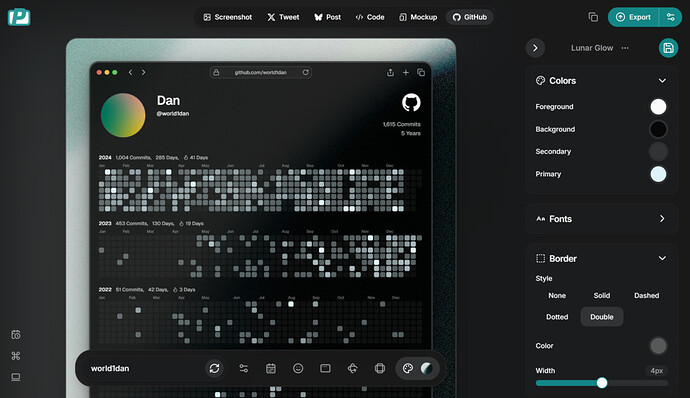Viewport: 690px width, 398px height.
Task: Select the Dashed border style
Action: pos(646,295)
